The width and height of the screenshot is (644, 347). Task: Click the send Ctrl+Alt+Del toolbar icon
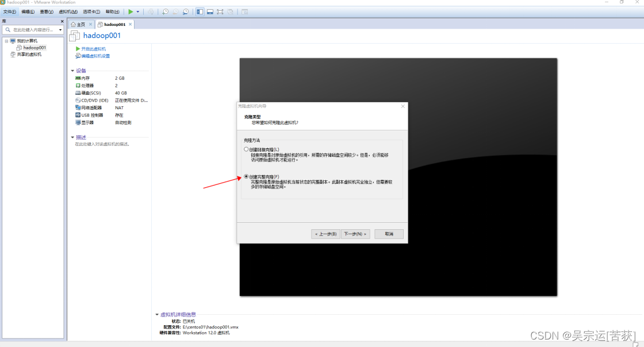[151, 12]
